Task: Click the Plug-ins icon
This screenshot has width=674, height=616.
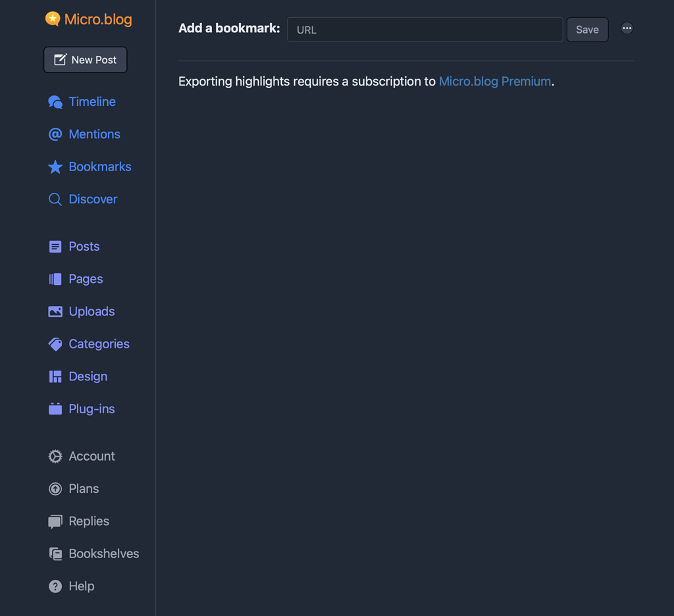Action: point(55,409)
